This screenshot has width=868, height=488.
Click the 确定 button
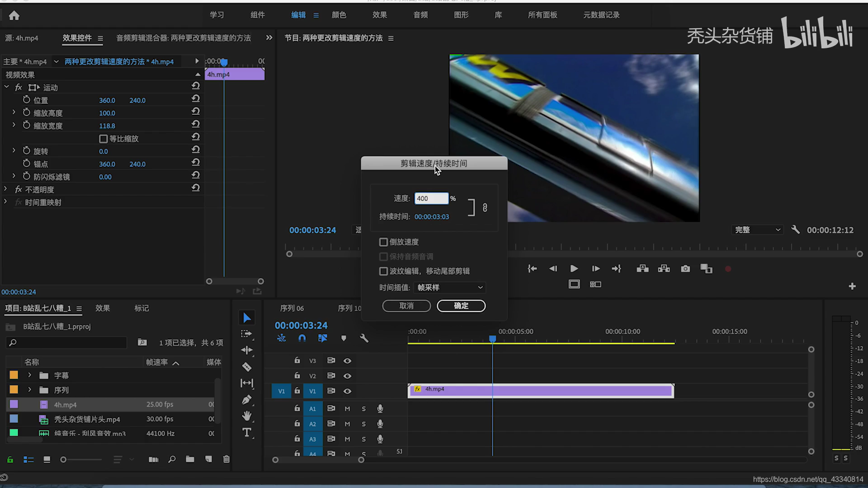(x=461, y=306)
